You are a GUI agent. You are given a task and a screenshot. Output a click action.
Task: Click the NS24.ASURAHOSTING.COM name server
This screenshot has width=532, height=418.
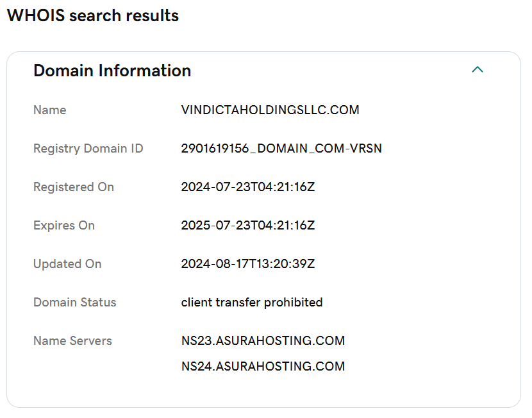tap(263, 367)
